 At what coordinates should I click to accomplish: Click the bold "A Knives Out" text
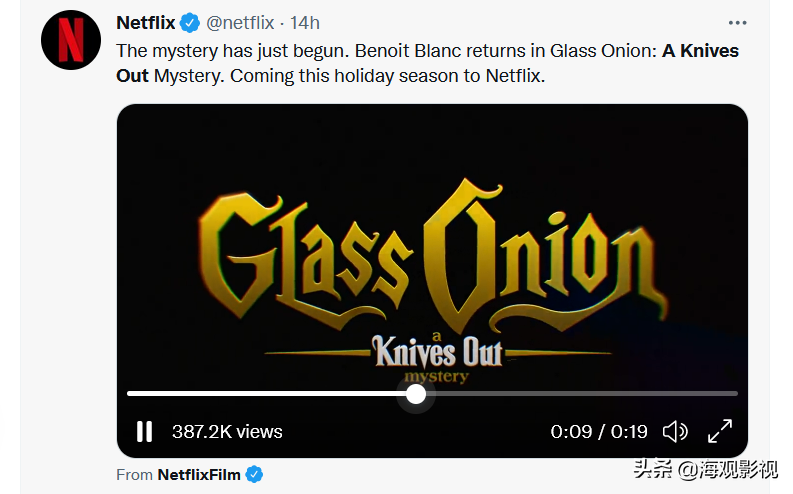pyautogui.click(x=700, y=50)
